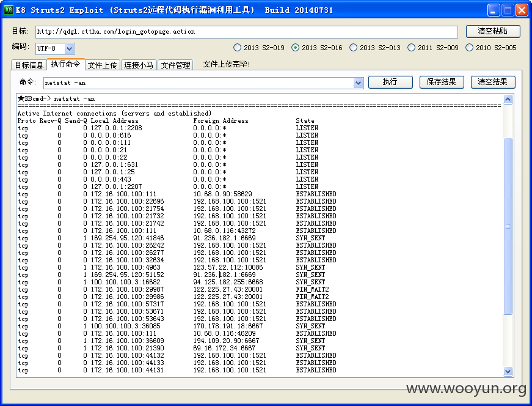Viewport: 532px width, 406px height.
Task: Click local address 127.0.0.1:631 entry
Action: click(x=114, y=164)
